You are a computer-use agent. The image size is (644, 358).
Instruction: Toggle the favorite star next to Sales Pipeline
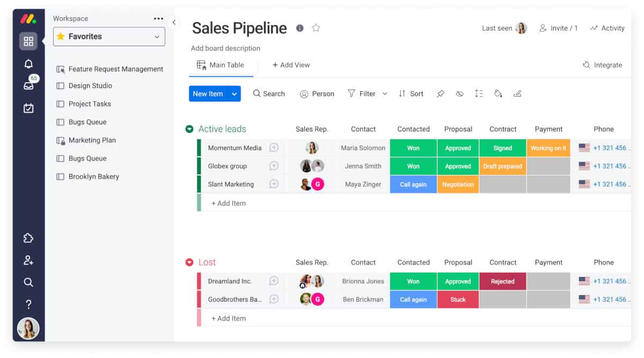(x=316, y=28)
